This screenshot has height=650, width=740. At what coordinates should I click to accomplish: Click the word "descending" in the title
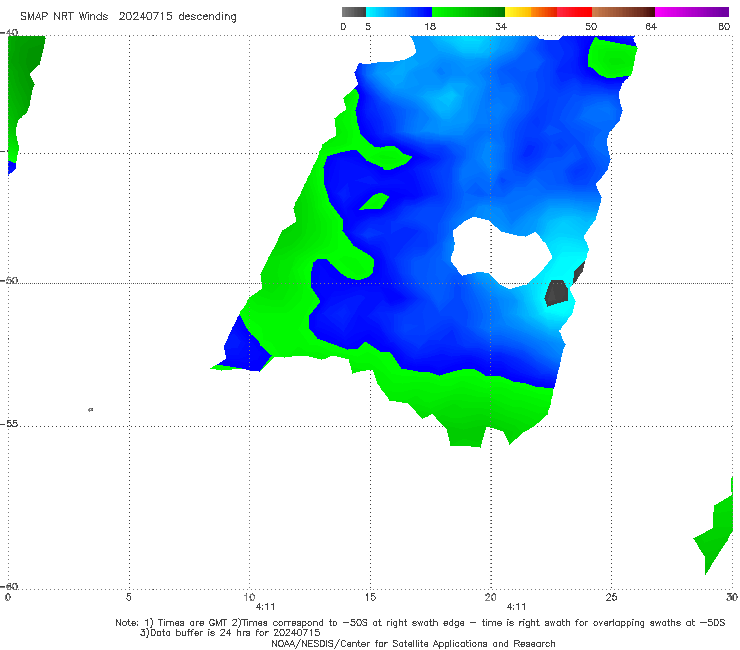pos(208,17)
